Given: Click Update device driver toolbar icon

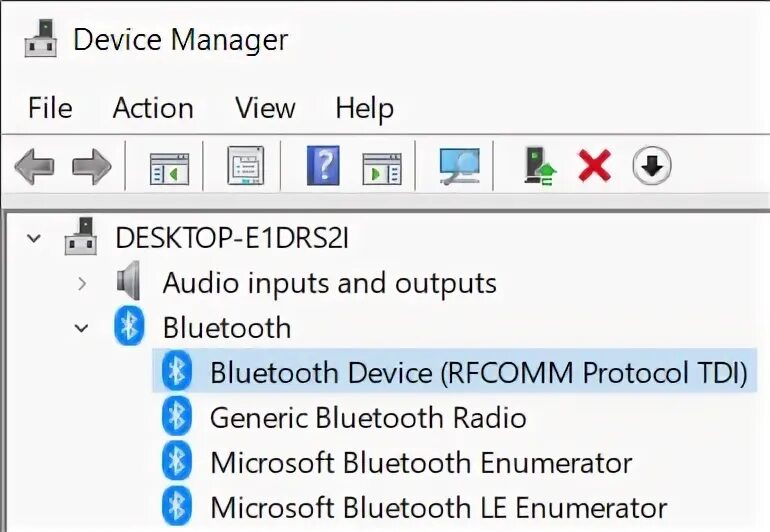Looking at the screenshot, I should pos(540,166).
